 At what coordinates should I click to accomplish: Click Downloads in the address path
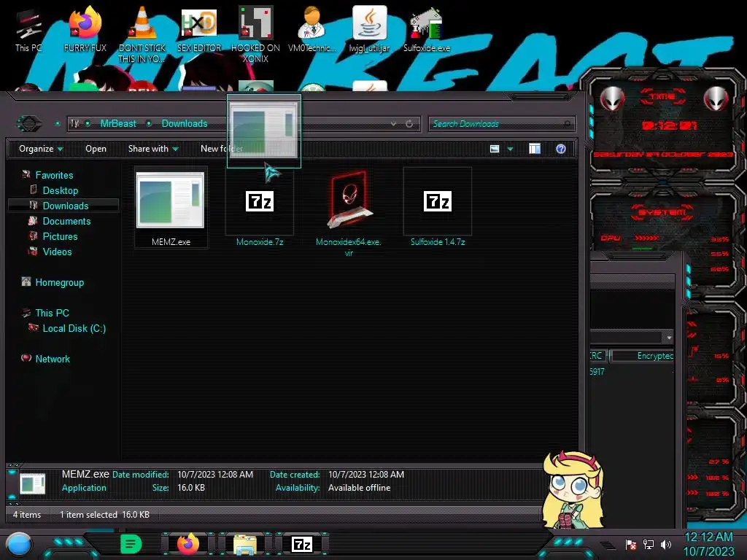click(185, 124)
